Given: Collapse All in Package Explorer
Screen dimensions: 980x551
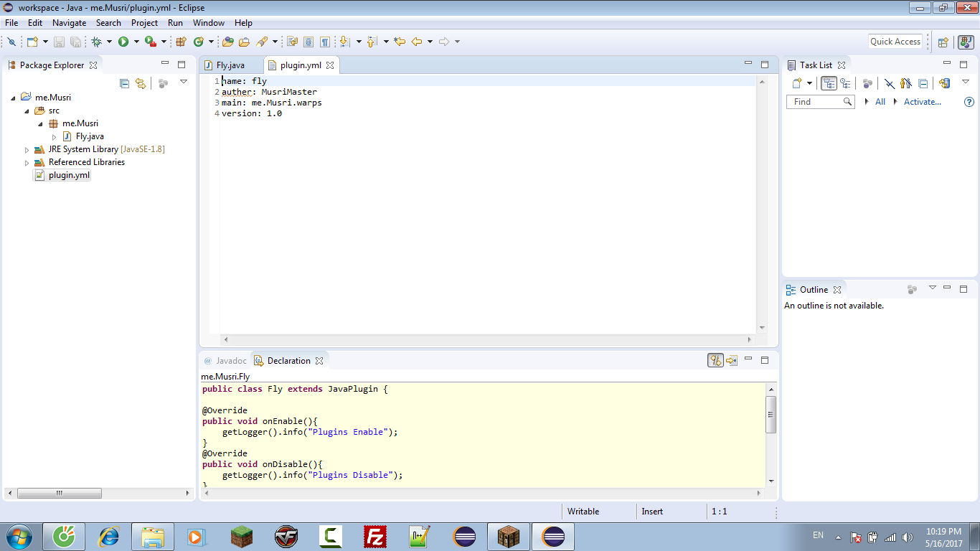Looking at the screenshot, I should click(x=124, y=83).
